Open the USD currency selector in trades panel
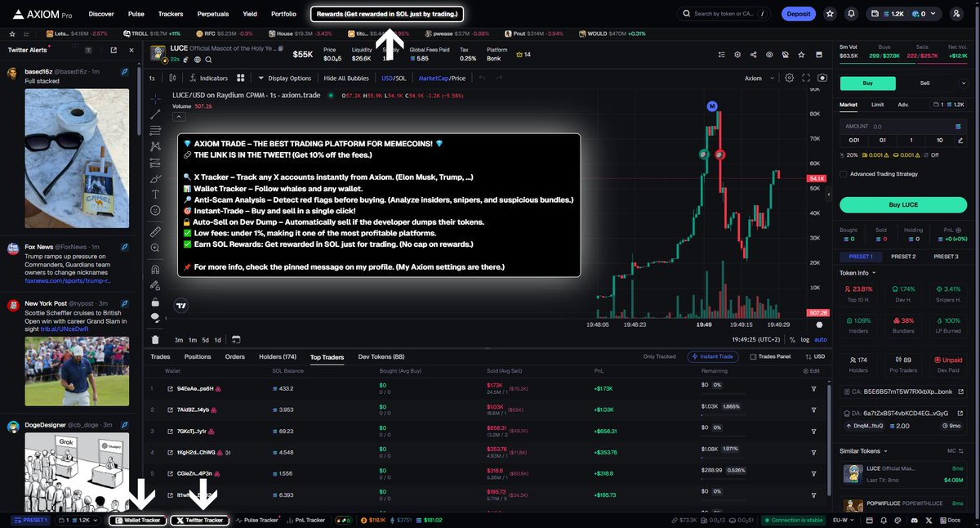The image size is (980, 528). (x=813, y=356)
